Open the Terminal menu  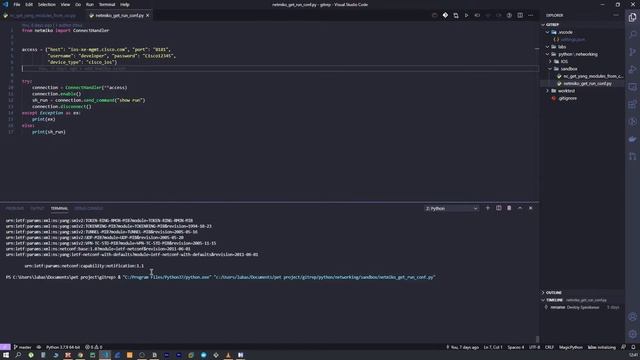[x=107, y=4]
